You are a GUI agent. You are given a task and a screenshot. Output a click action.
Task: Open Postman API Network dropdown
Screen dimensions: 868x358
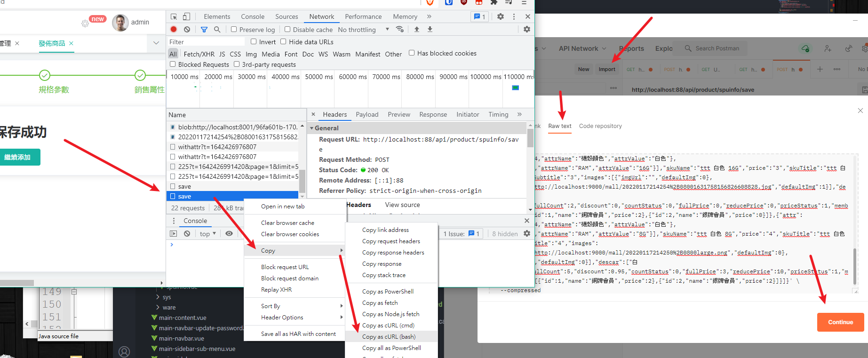[x=582, y=48]
